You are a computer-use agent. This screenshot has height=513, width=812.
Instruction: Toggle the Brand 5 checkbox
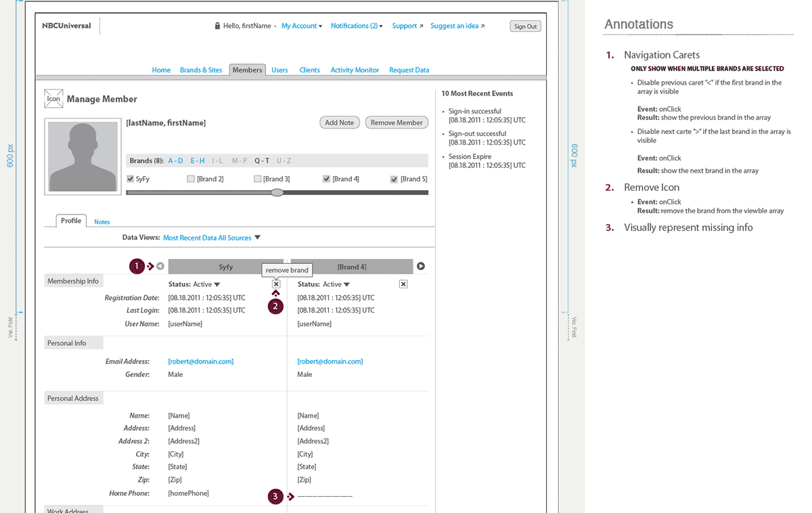394,179
